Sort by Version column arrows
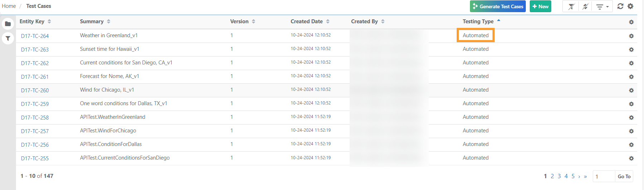 [254, 21]
